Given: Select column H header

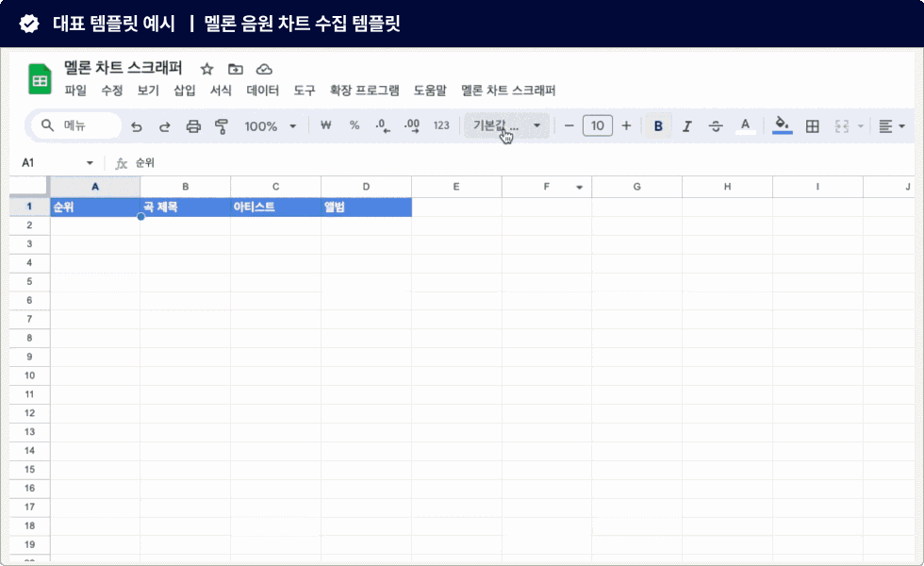Looking at the screenshot, I should [x=727, y=187].
